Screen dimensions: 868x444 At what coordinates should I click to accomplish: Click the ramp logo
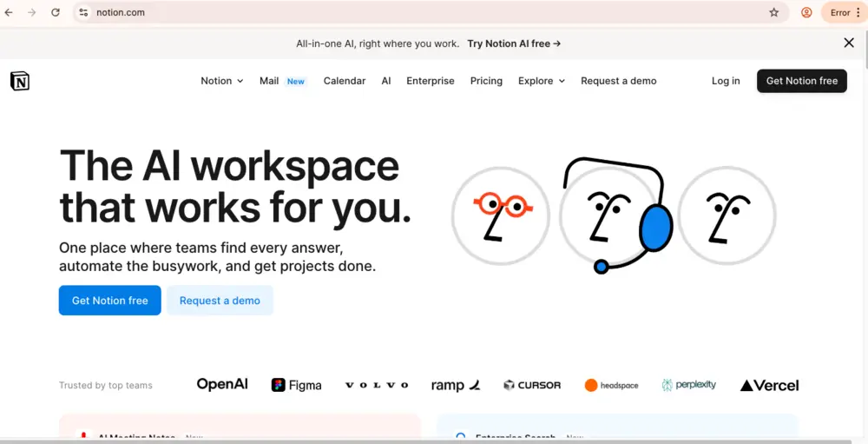pyautogui.click(x=456, y=385)
